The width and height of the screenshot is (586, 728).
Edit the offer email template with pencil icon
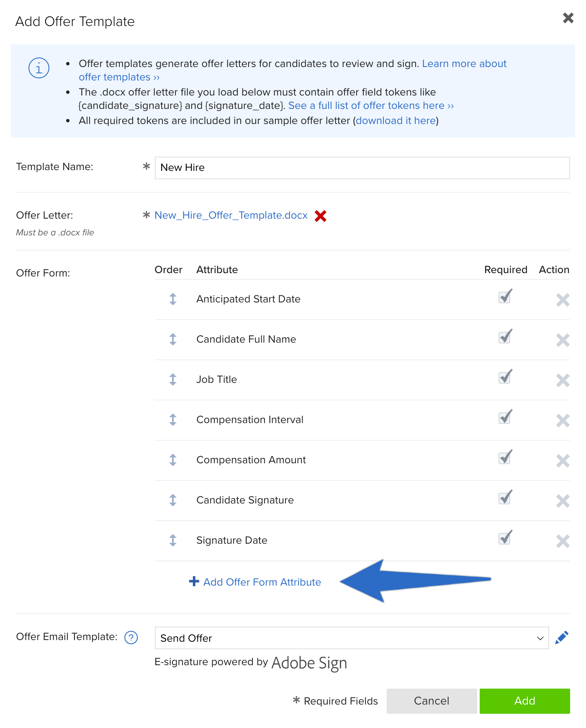click(562, 638)
